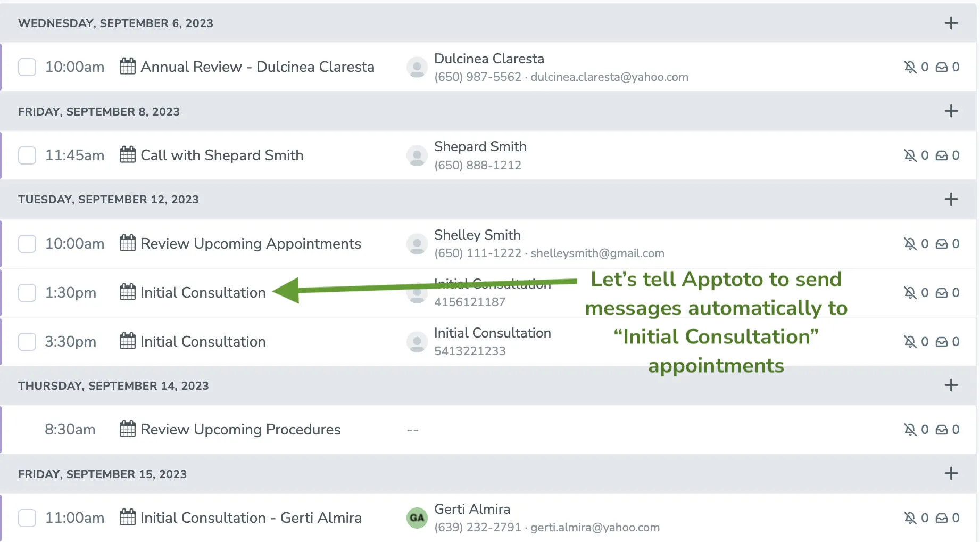980x542 pixels.
Task: Click the calendar icon beside Review Upcoming Appointments
Action: [127, 243]
